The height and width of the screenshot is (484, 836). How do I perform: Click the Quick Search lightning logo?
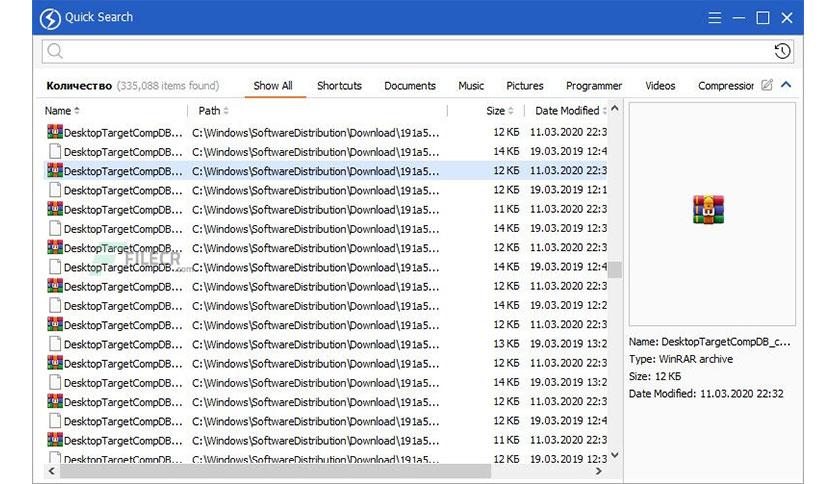pos(50,19)
